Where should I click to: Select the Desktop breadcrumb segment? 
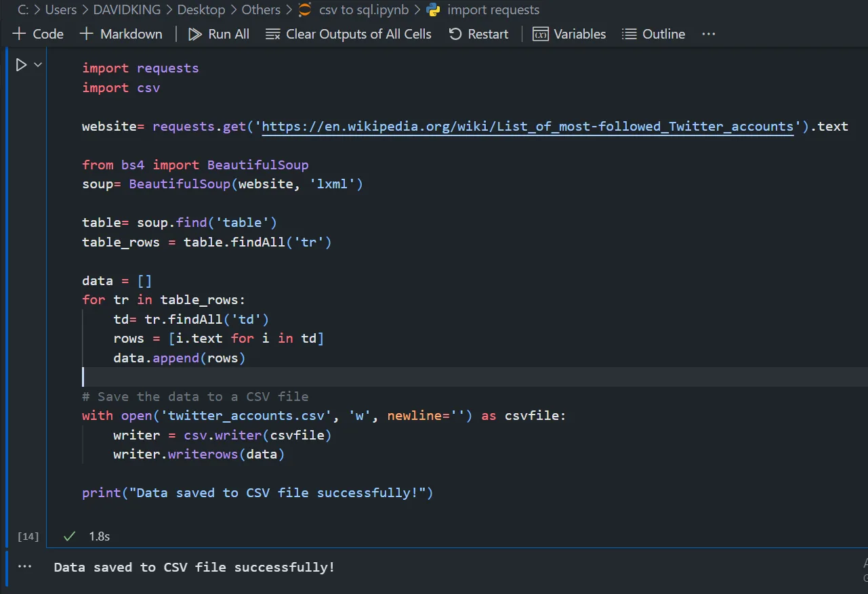pos(201,10)
